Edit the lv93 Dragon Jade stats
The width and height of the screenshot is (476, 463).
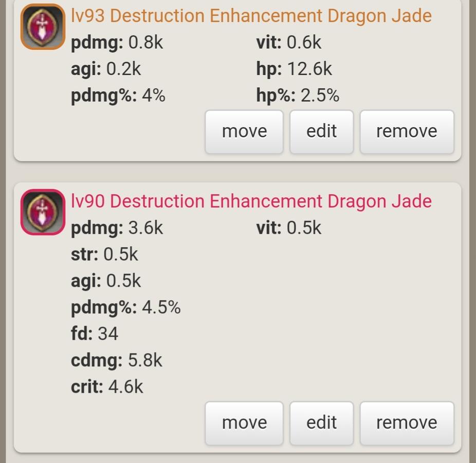pyautogui.click(x=321, y=132)
